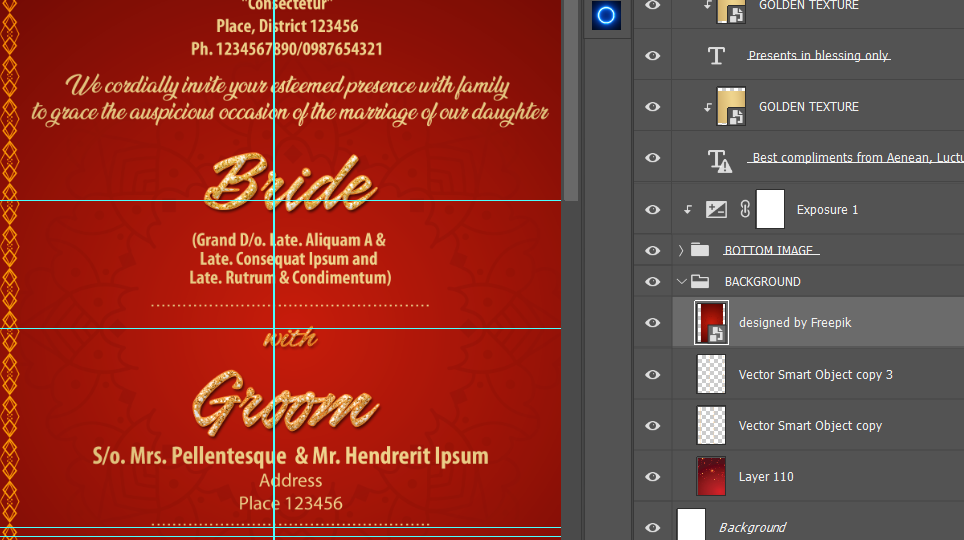Select the Exposure 1 layer name
964x540 pixels.
pos(828,210)
